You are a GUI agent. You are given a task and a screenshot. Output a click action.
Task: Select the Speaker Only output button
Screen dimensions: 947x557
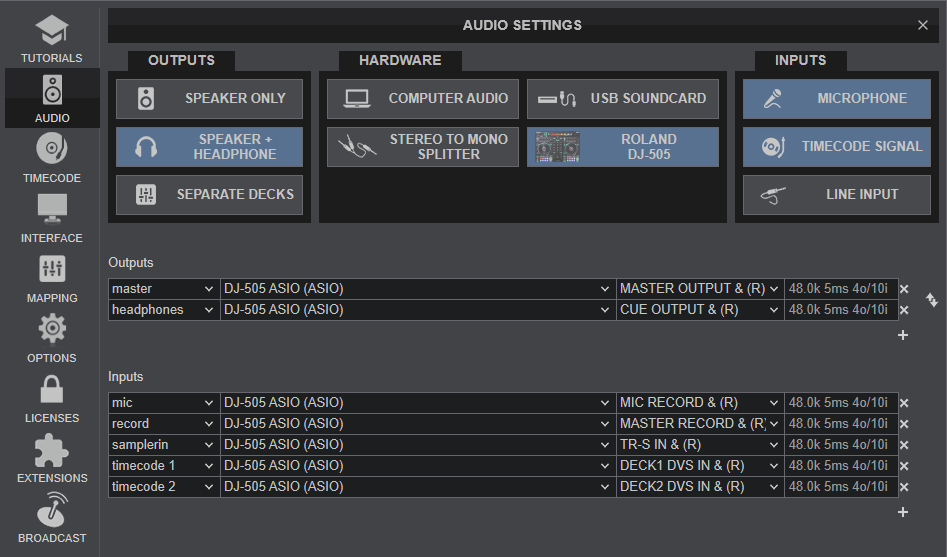tap(209, 98)
